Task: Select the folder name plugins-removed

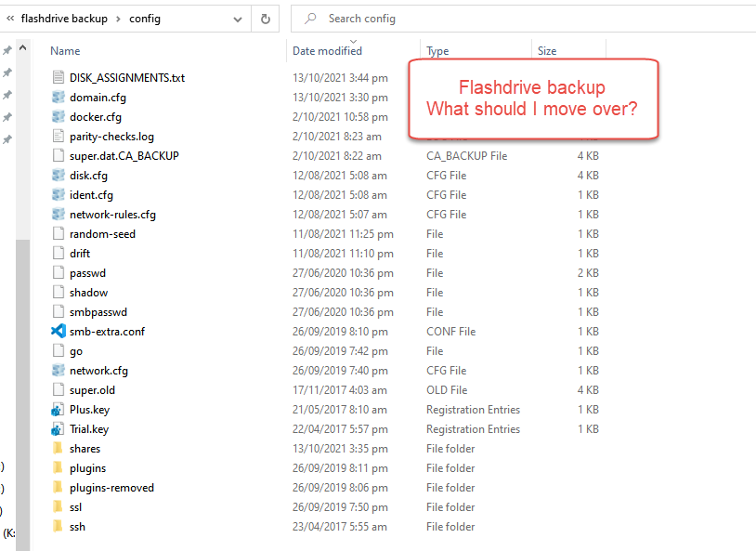Action: click(111, 488)
